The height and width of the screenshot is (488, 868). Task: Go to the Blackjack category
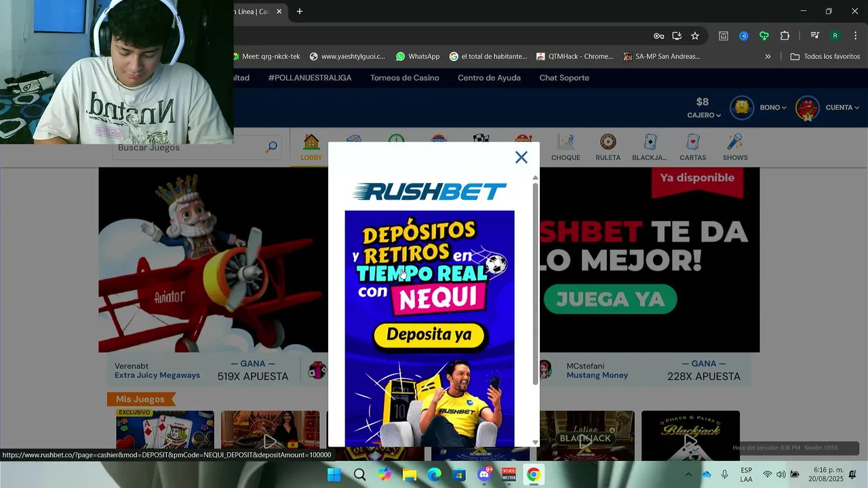(649, 148)
